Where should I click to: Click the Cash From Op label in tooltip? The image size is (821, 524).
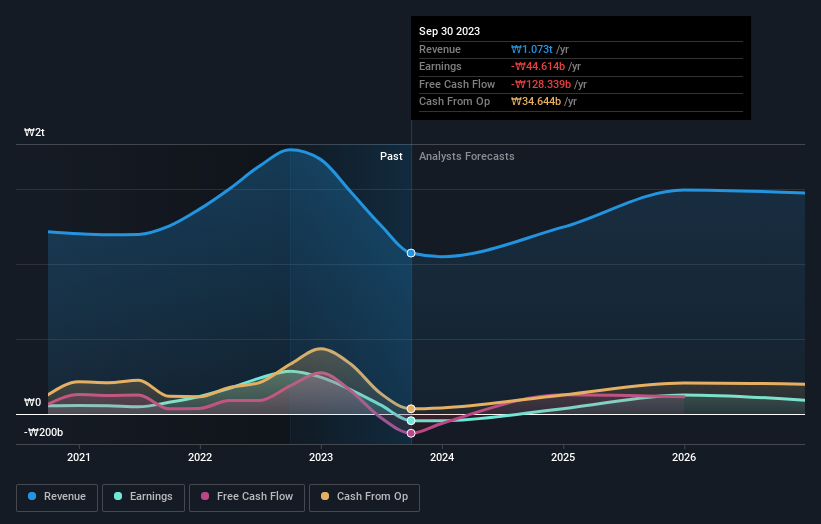454,102
